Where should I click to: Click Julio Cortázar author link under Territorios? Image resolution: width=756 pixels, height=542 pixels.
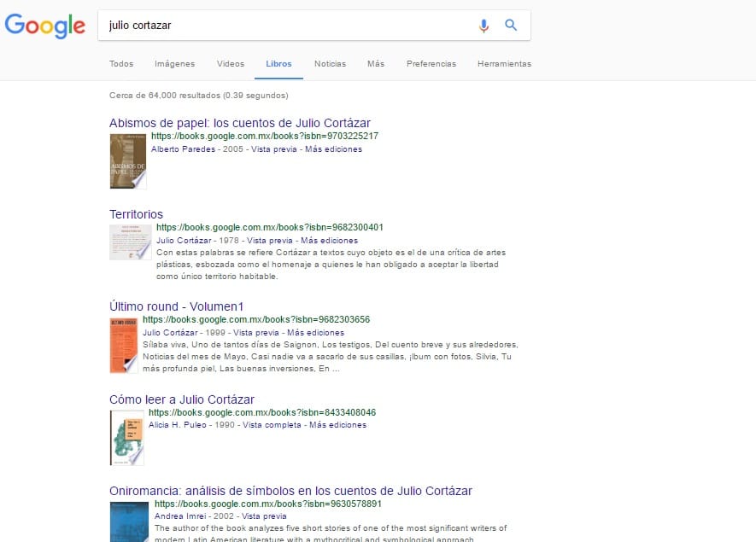[184, 241]
